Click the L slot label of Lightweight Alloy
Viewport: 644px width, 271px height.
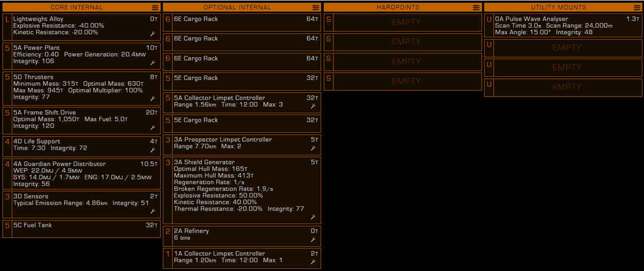tap(7, 19)
